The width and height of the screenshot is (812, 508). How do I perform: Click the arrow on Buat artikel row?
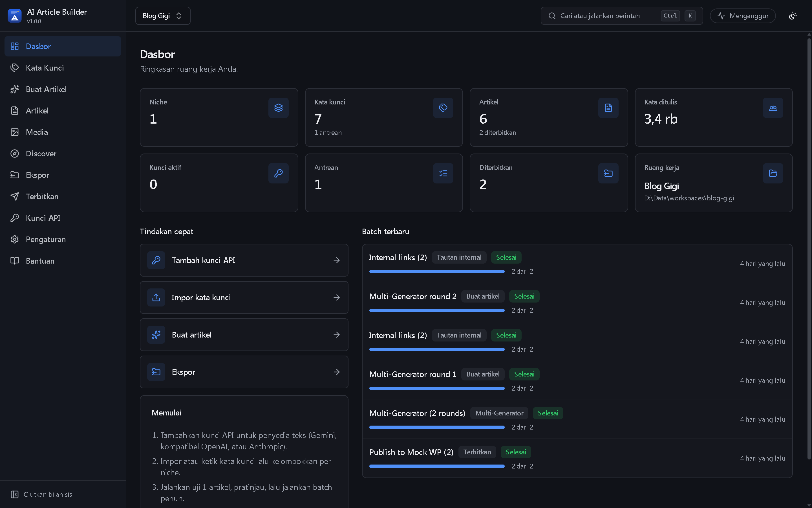coord(337,335)
